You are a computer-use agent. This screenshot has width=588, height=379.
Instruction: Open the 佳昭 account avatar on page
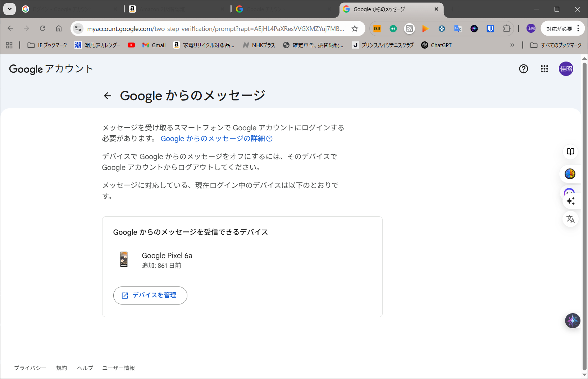(x=566, y=69)
